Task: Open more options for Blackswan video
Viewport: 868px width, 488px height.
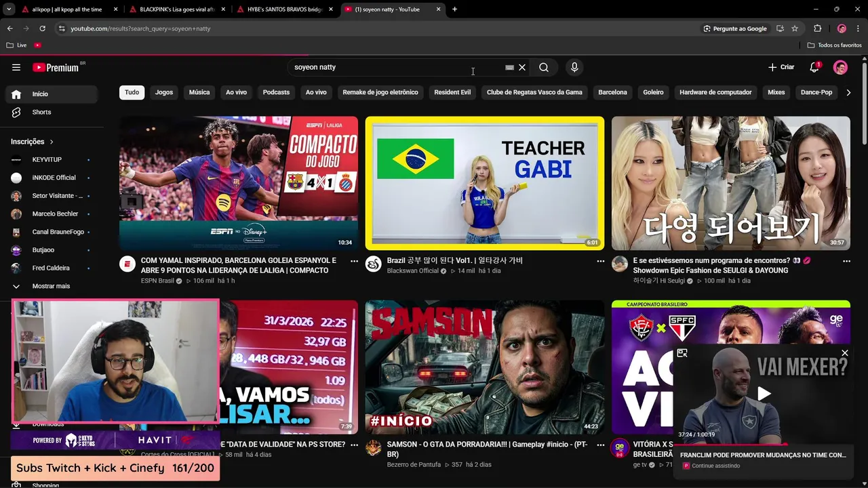Action: (600, 261)
